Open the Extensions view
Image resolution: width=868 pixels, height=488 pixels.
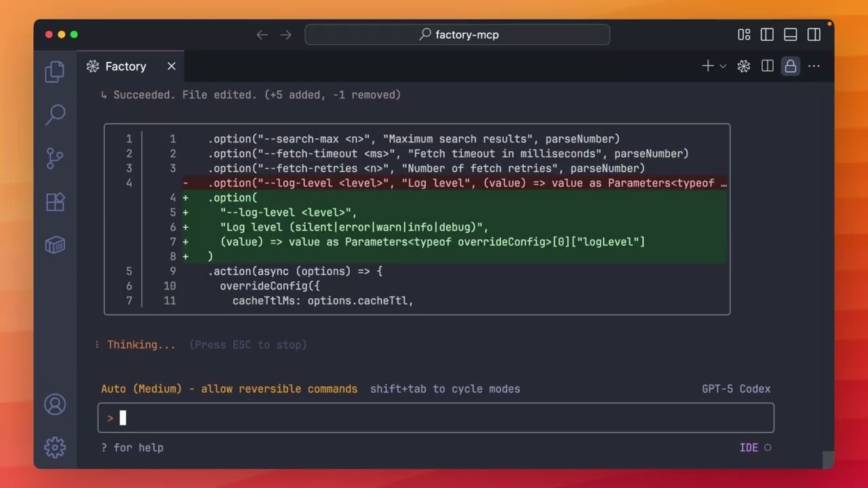pos(55,201)
